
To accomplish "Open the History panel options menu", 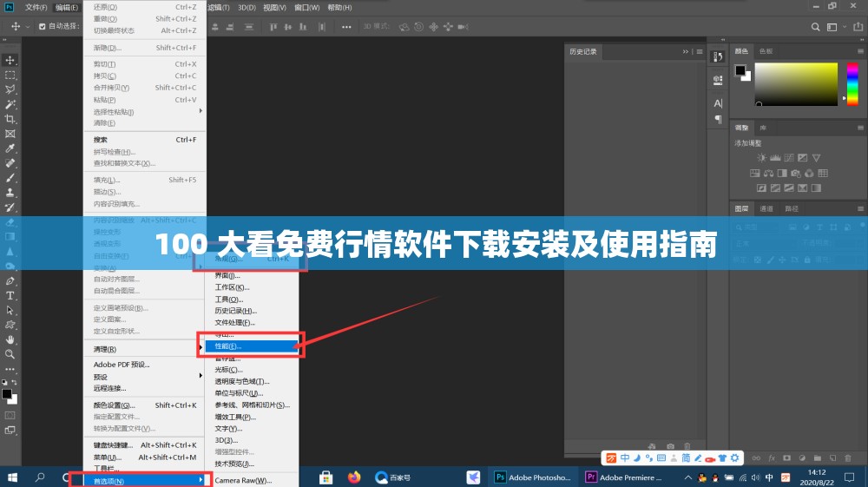I will [700, 51].
